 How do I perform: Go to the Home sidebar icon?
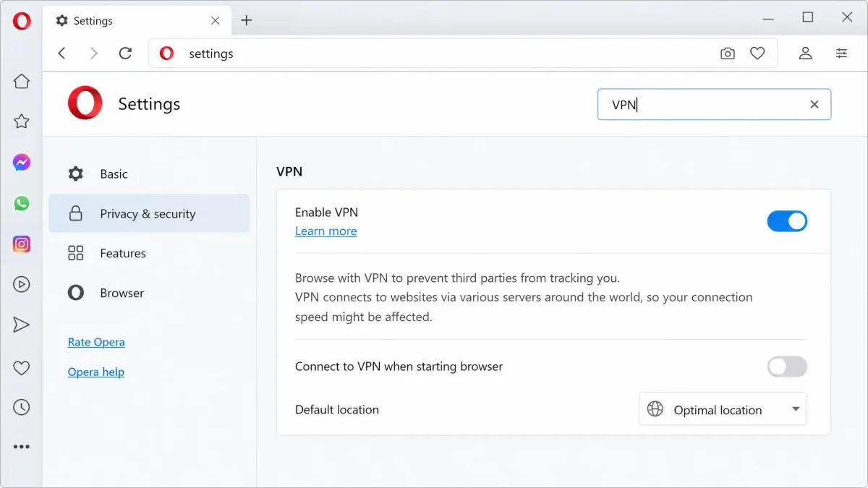[22, 82]
